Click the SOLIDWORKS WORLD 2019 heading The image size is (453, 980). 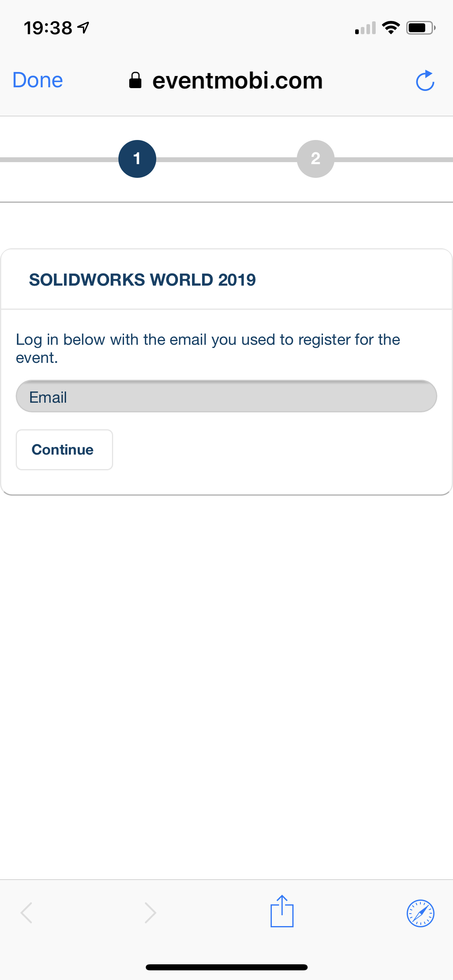click(x=142, y=280)
